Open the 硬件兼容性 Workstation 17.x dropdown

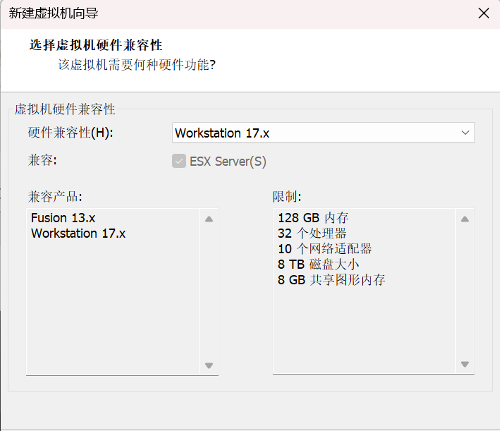323,133
